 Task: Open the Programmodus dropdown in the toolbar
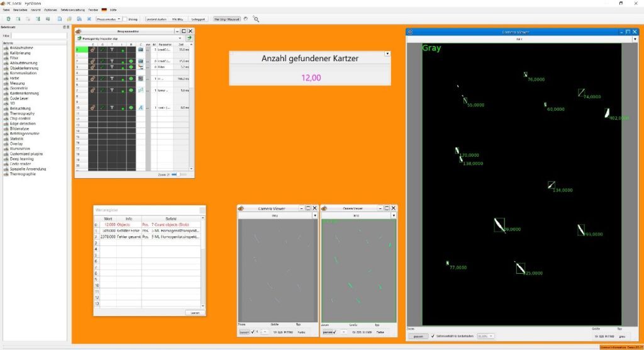tap(108, 19)
